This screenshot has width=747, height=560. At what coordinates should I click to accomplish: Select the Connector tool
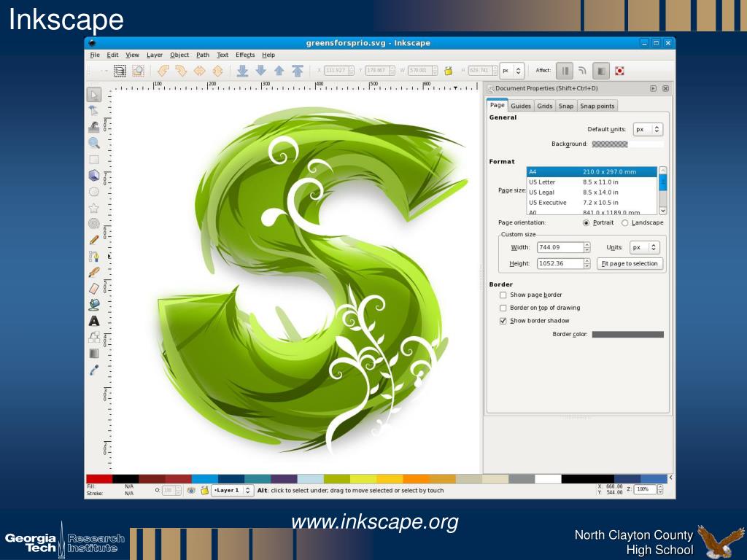point(94,337)
